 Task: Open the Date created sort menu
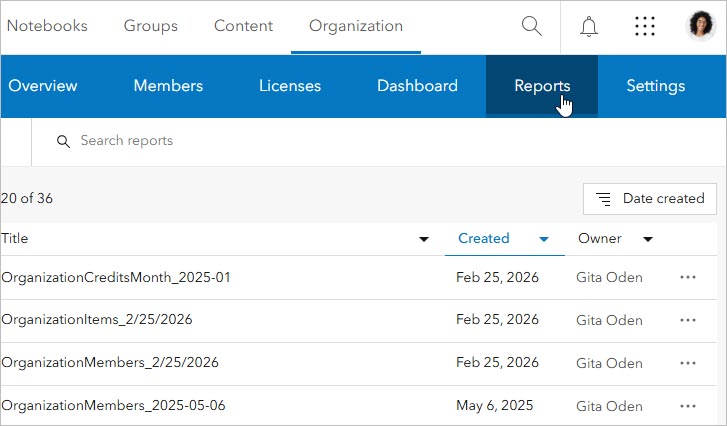point(650,199)
